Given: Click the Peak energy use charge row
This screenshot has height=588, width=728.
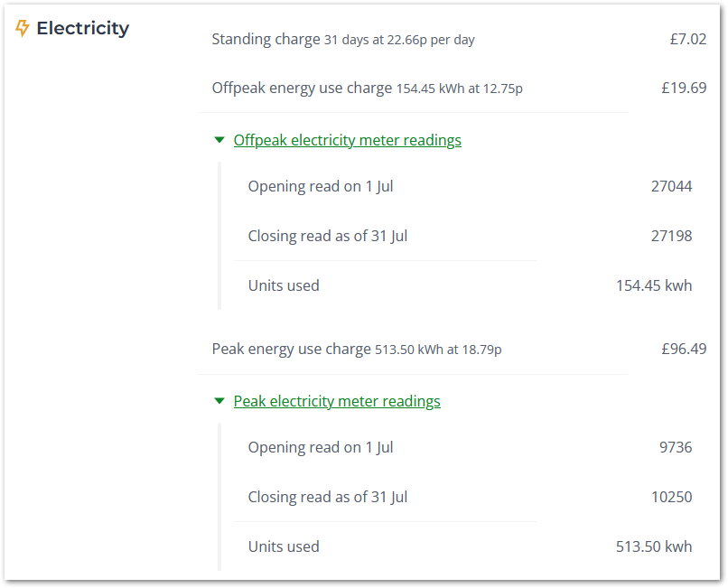Looking at the screenshot, I should (x=459, y=349).
